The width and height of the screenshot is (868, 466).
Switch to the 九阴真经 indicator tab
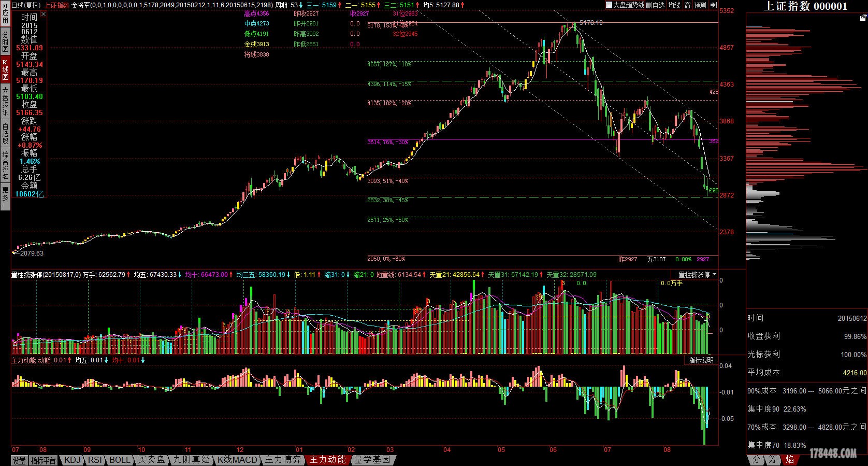[x=191, y=460]
